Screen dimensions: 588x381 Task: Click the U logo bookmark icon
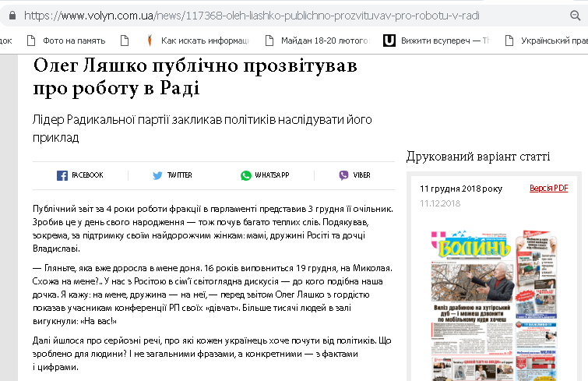click(389, 41)
